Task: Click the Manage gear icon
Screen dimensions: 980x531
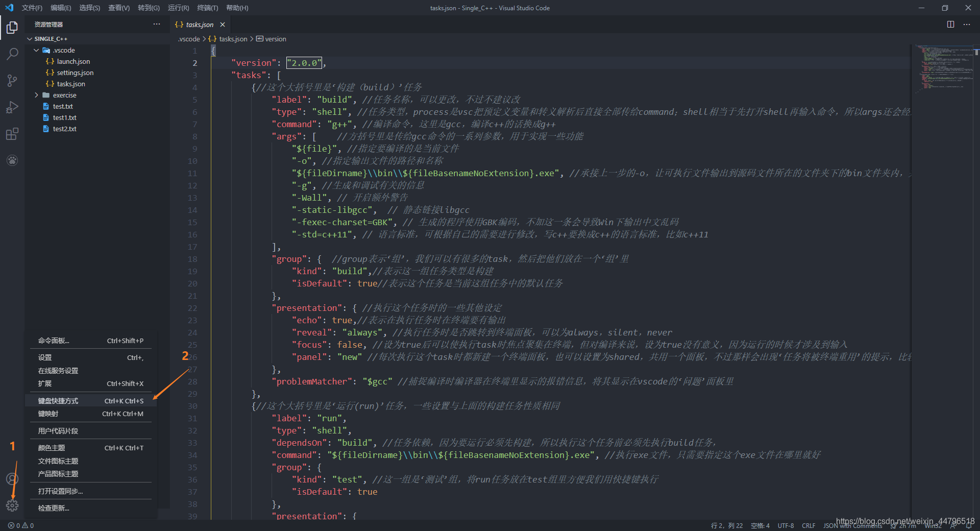Action: coord(12,505)
